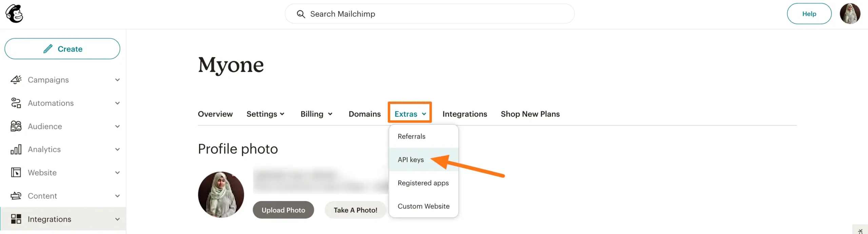Open the Billing dropdown tab
The width and height of the screenshot is (868, 234).
pyautogui.click(x=316, y=114)
